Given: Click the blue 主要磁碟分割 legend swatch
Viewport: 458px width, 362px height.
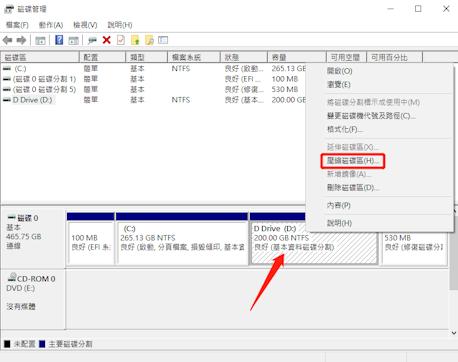Looking at the screenshot, I should coord(42,344).
